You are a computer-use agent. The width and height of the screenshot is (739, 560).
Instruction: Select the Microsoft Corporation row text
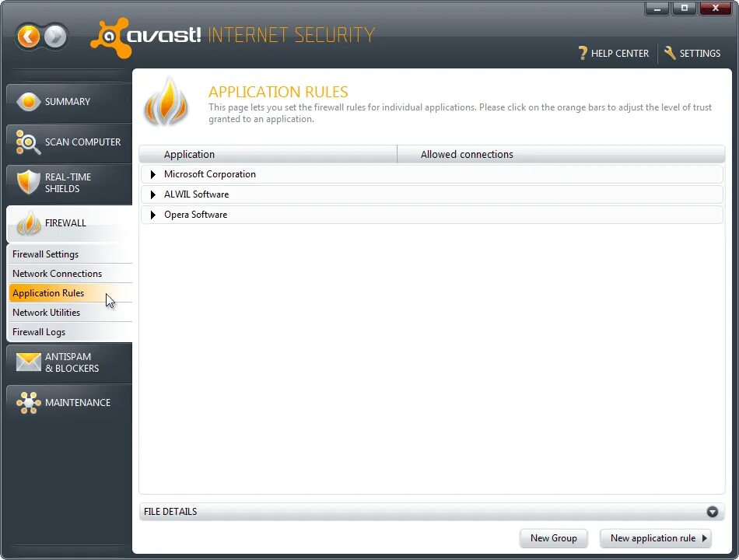[210, 174]
